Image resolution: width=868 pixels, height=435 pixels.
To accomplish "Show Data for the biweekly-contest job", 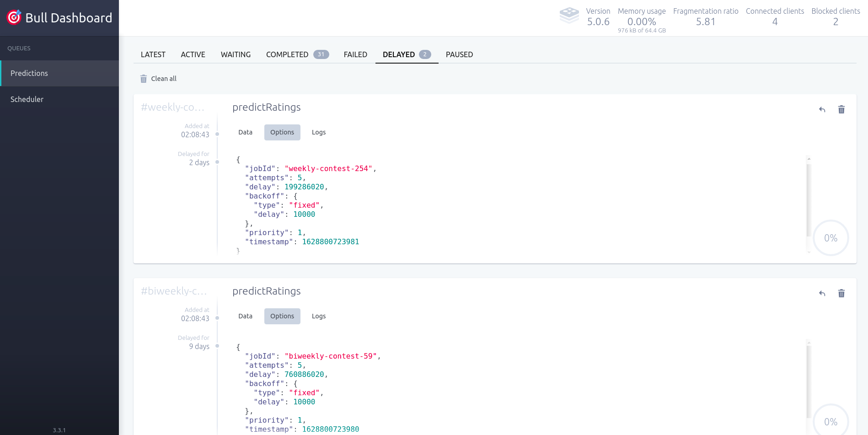I will 245,316.
